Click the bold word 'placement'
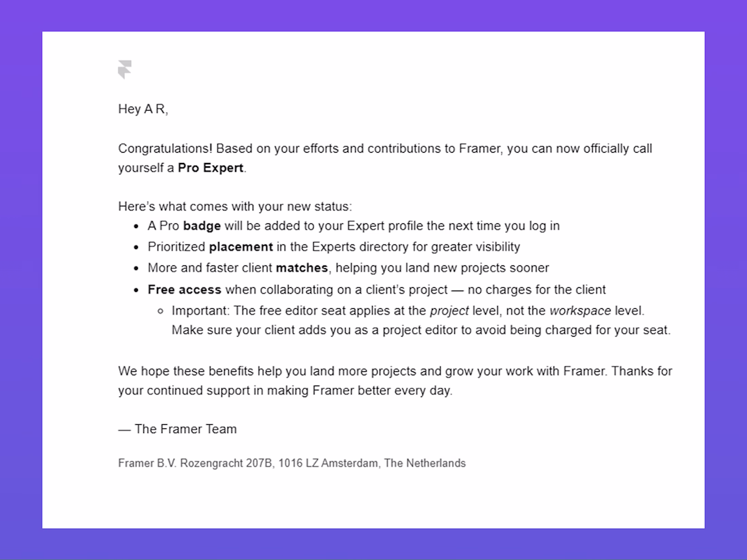The image size is (747, 560). click(x=241, y=247)
